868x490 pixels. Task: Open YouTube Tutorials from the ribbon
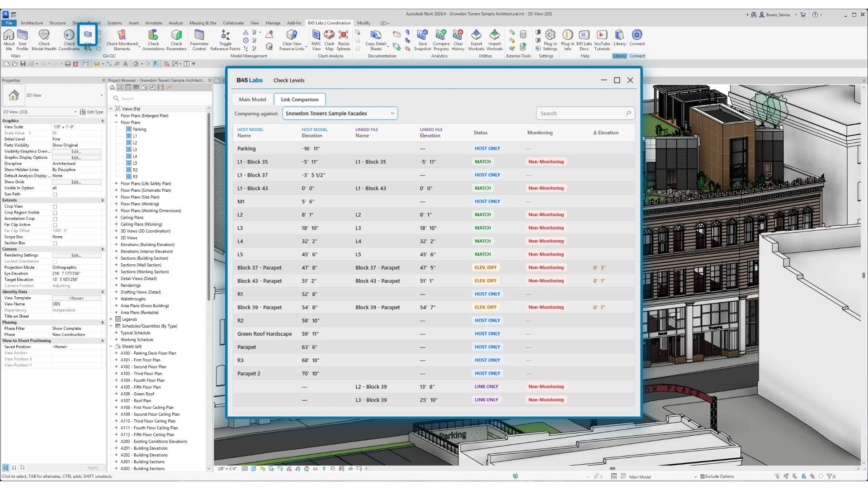tap(602, 40)
